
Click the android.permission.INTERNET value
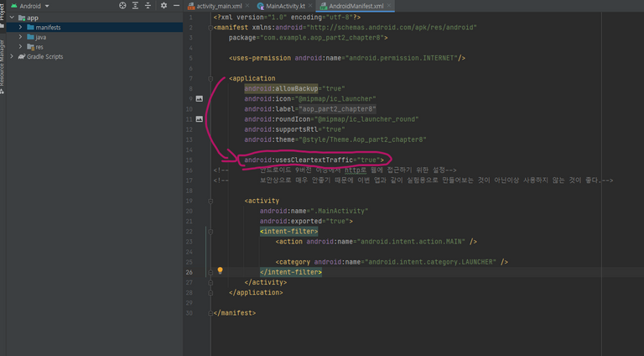pyautogui.click(x=401, y=58)
